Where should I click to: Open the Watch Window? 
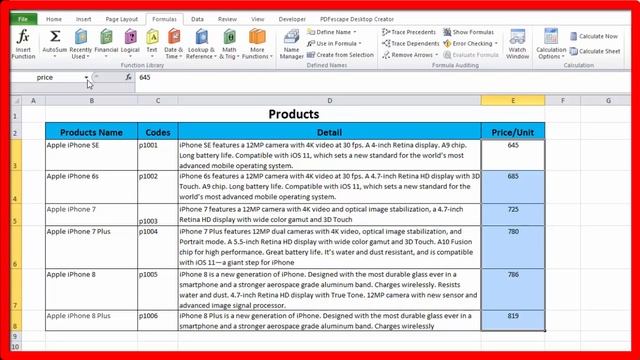[517, 44]
